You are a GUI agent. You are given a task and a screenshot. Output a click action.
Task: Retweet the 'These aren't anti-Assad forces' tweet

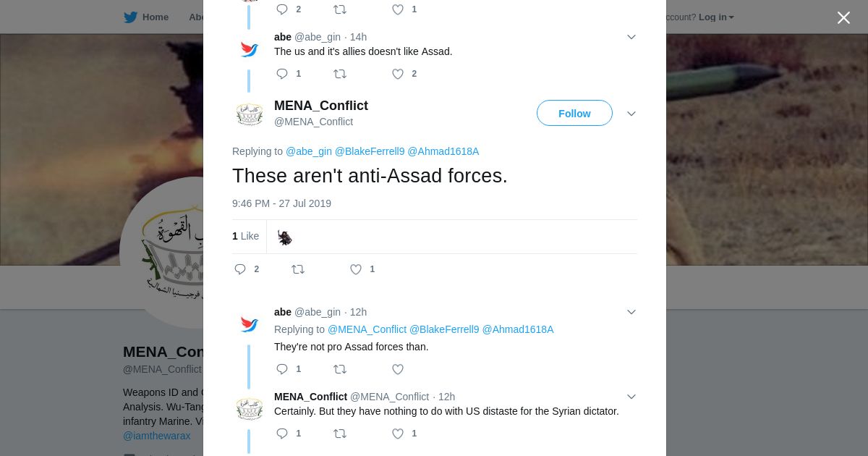pyautogui.click(x=298, y=269)
